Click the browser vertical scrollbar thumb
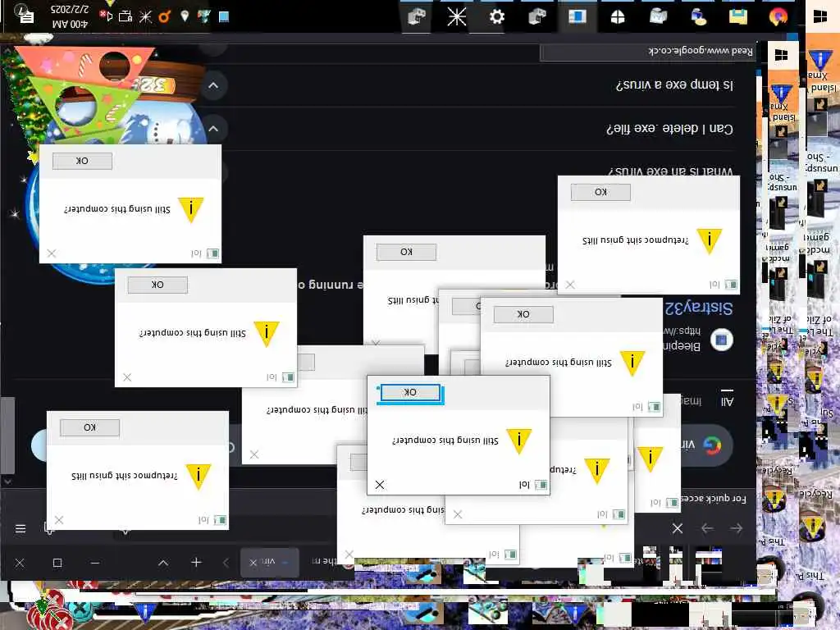This screenshot has height=630, width=840. click(7, 436)
